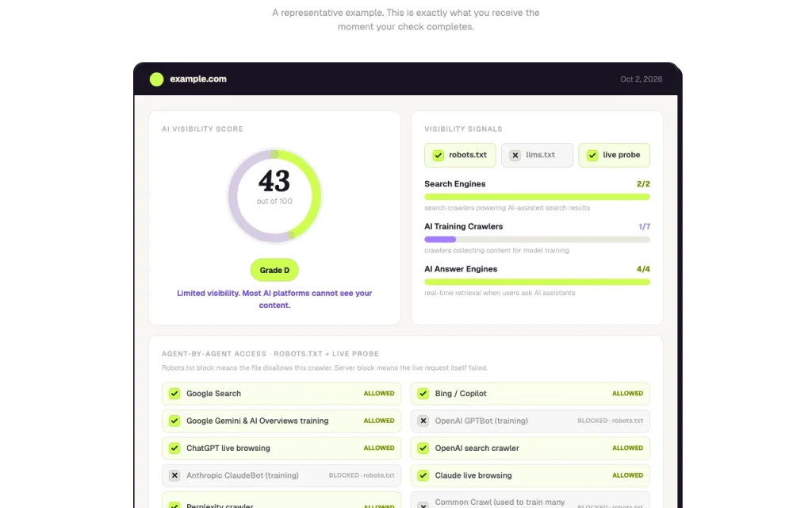Viewport: 812px width, 508px height.
Task: Click the Claude live browsing label
Action: pos(473,475)
